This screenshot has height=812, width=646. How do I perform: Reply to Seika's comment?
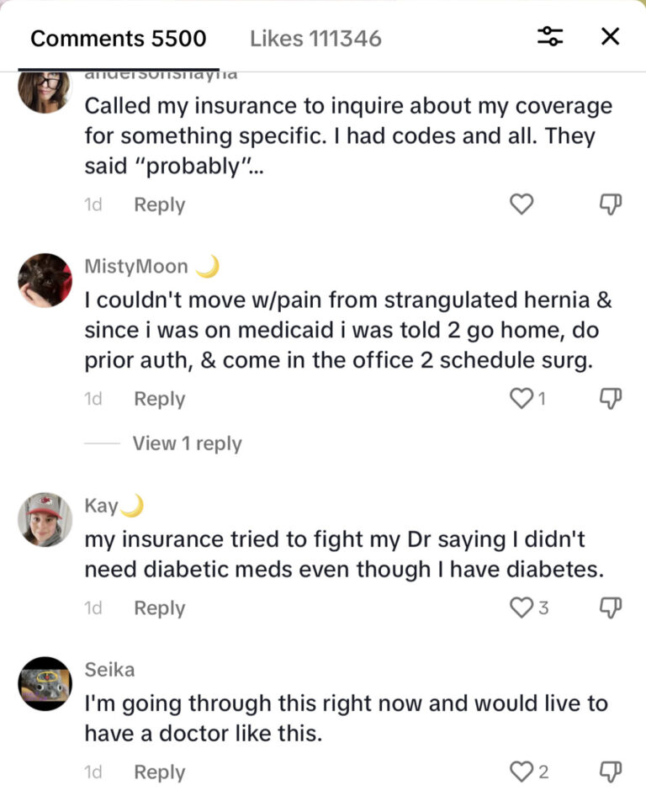159,772
